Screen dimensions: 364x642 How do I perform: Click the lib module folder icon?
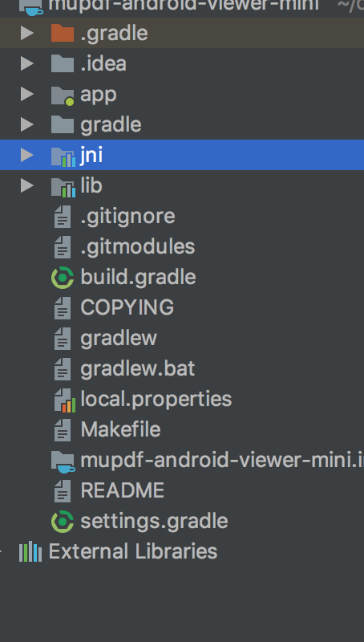tap(63, 186)
